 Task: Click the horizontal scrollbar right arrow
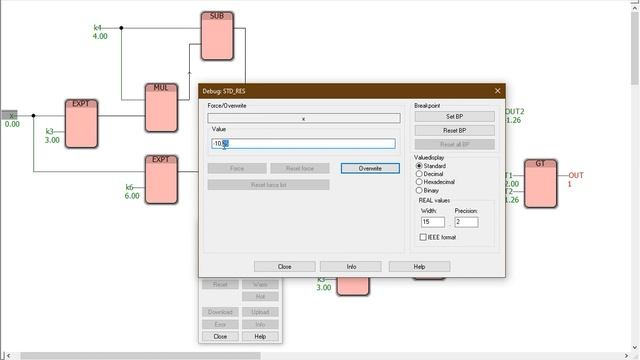(627, 356)
